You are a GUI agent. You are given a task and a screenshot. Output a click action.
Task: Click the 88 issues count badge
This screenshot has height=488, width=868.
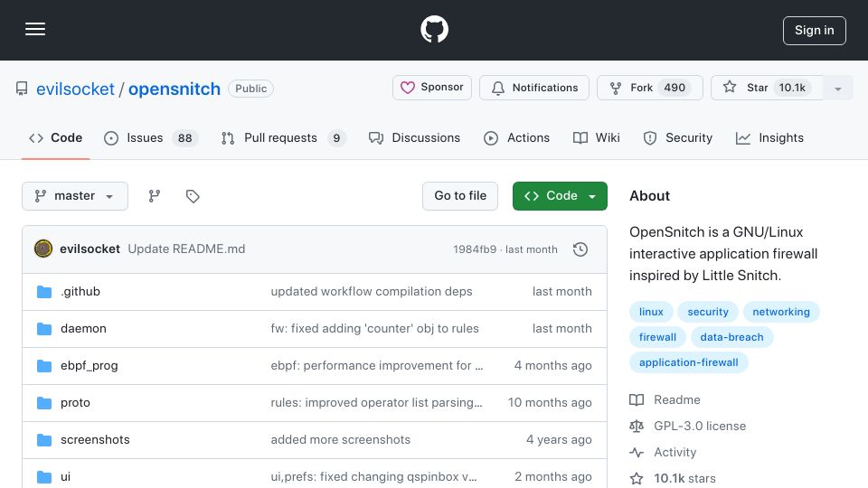click(184, 138)
